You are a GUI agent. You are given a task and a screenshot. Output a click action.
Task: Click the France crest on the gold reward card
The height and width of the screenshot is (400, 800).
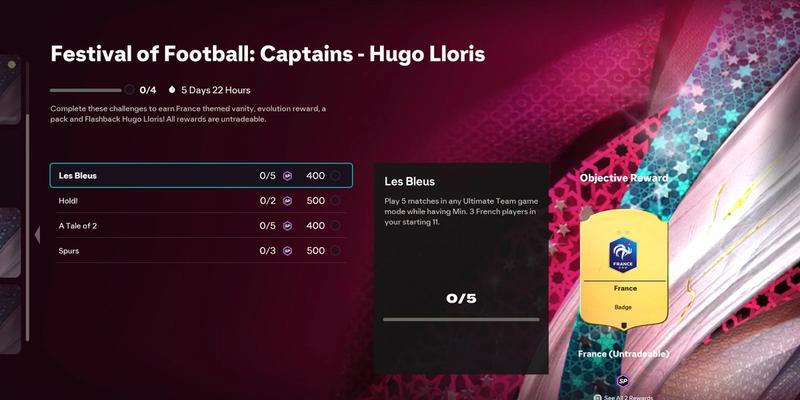click(623, 254)
